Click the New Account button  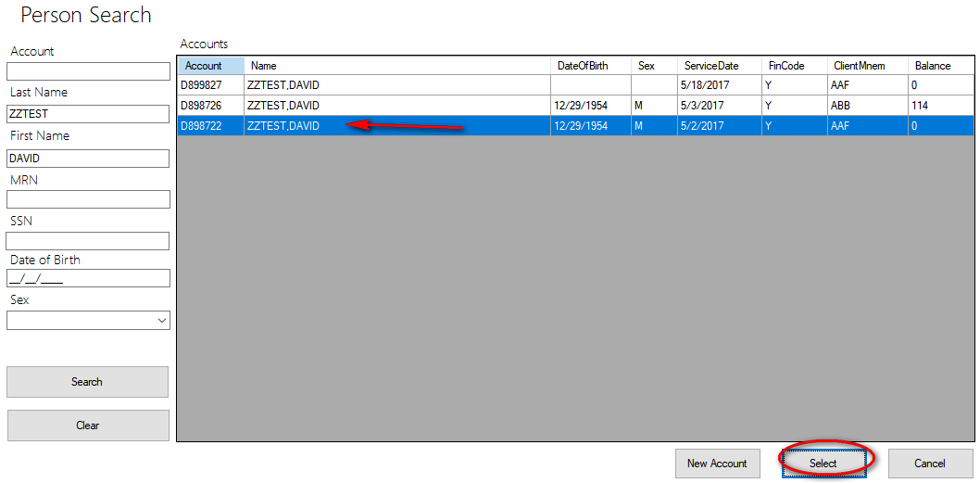point(717,464)
